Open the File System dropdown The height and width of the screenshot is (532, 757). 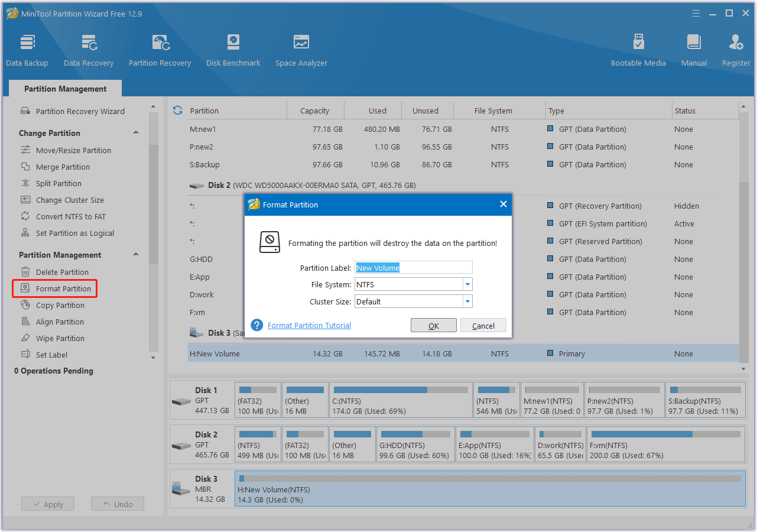(467, 284)
